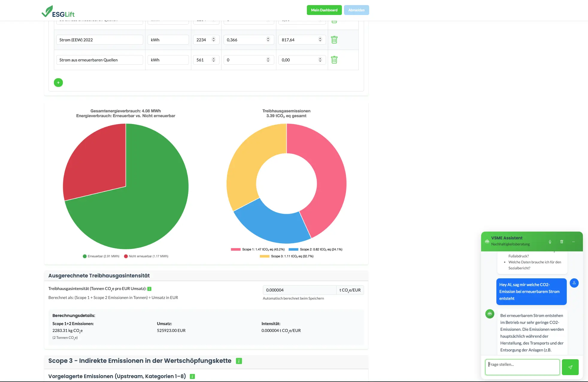Screen dimensions: 588x382
Task: Click the Scope 3 yellow legend swatch
Action: pyautogui.click(x=264, y=256)
